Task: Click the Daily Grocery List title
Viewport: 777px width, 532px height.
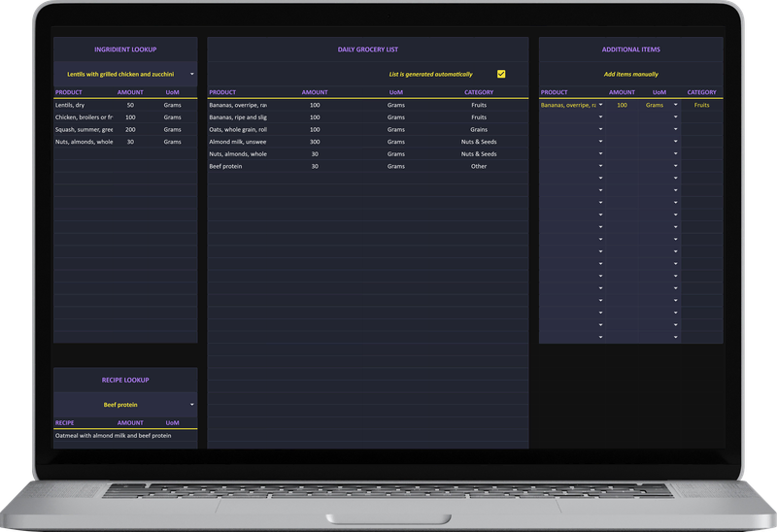Action: [368, 50]
